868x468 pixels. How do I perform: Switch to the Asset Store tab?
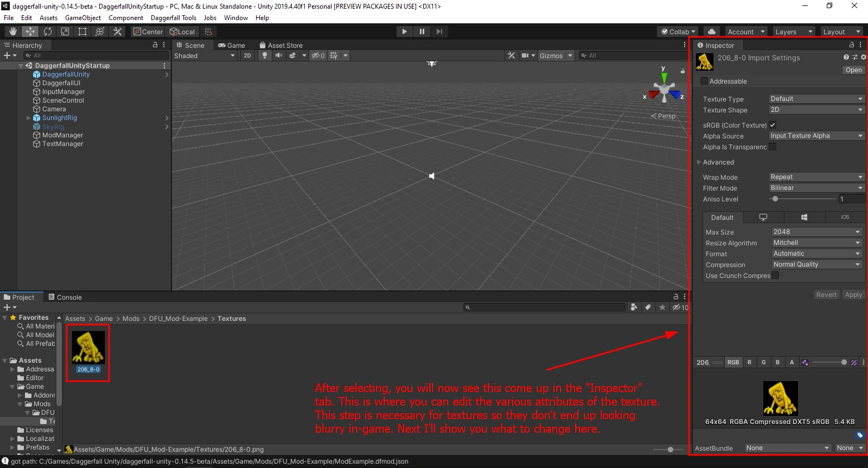click(281, 45)
